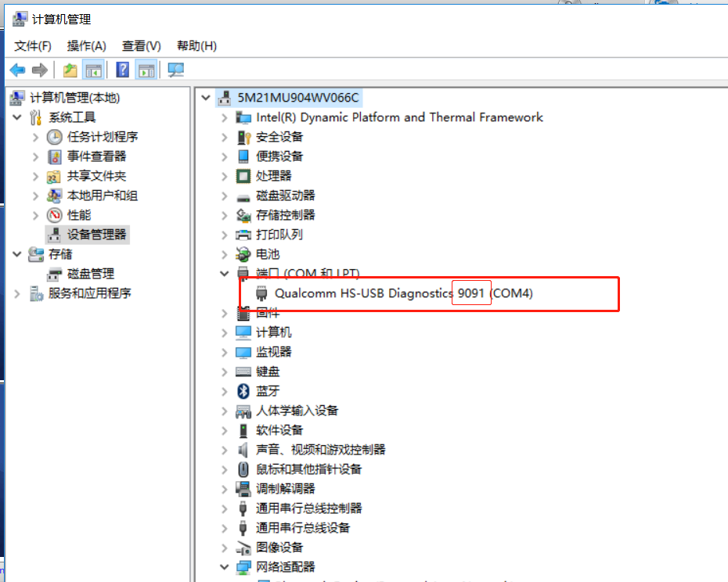Collapse the 系统工具 tree node
Screen dimensions: 728x582
(x=17, y=117)
